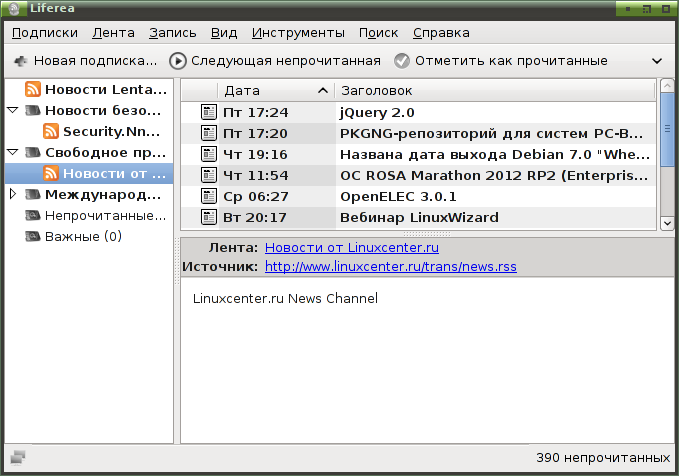Screen dimensions: 679x476
Task: Click the online/offline status icon in status bar
Action: (x=18, y=457)
